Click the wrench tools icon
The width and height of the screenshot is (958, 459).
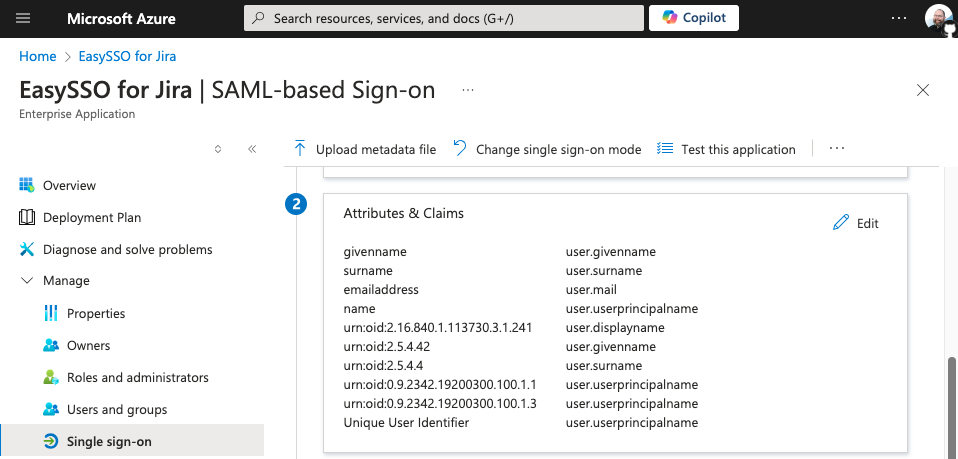pyautogui.click(x=27, y=249)
